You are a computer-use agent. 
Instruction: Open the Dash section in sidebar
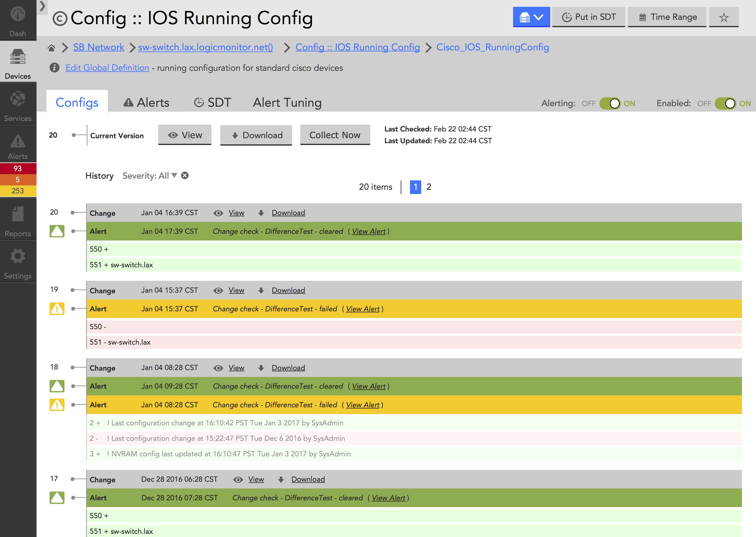18,20
